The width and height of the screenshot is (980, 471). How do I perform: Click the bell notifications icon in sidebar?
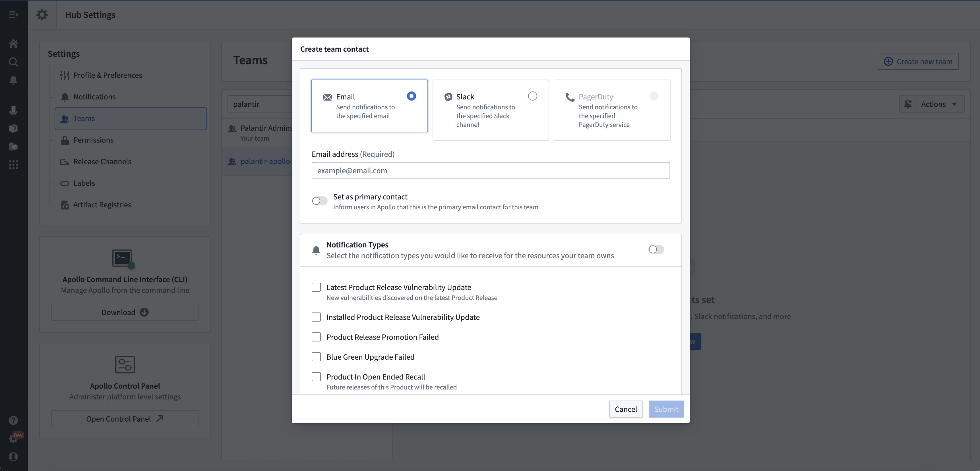point(13,80)
